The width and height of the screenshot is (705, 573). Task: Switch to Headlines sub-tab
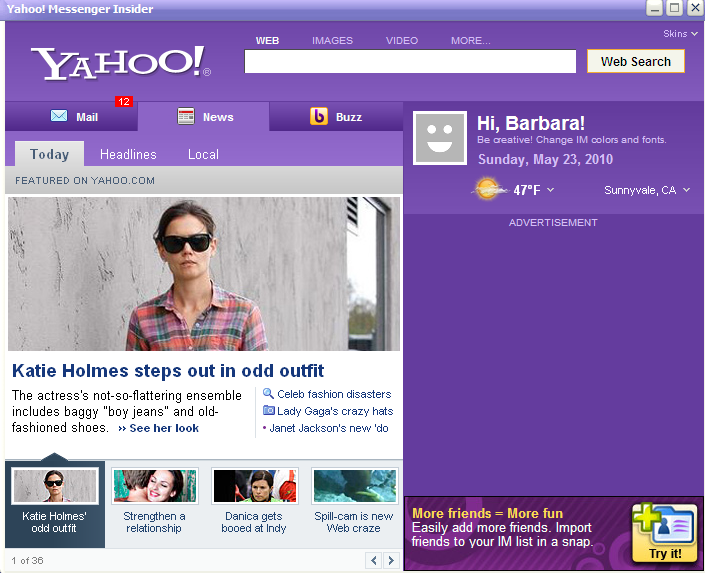pos(128,154)
